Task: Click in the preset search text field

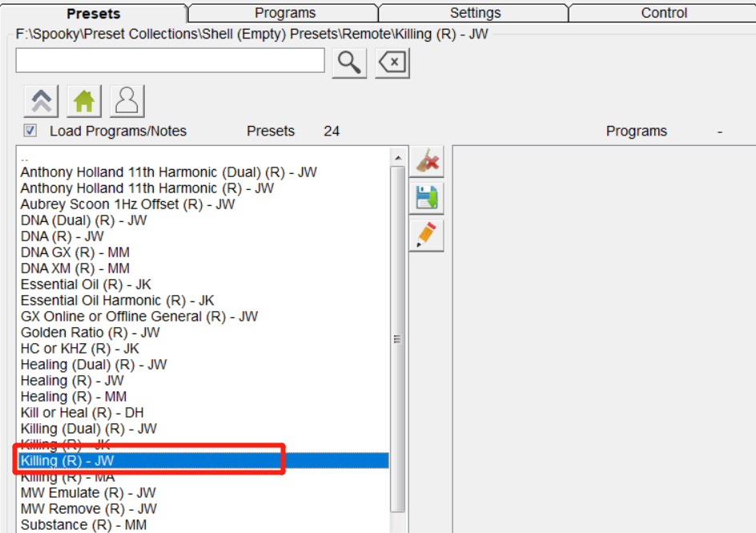Action: [170, 61]
